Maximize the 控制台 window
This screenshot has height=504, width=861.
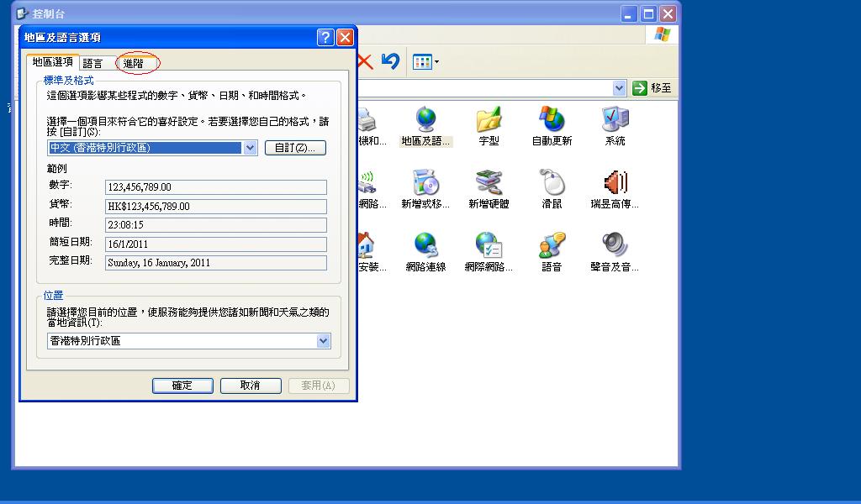pos(648,13)
